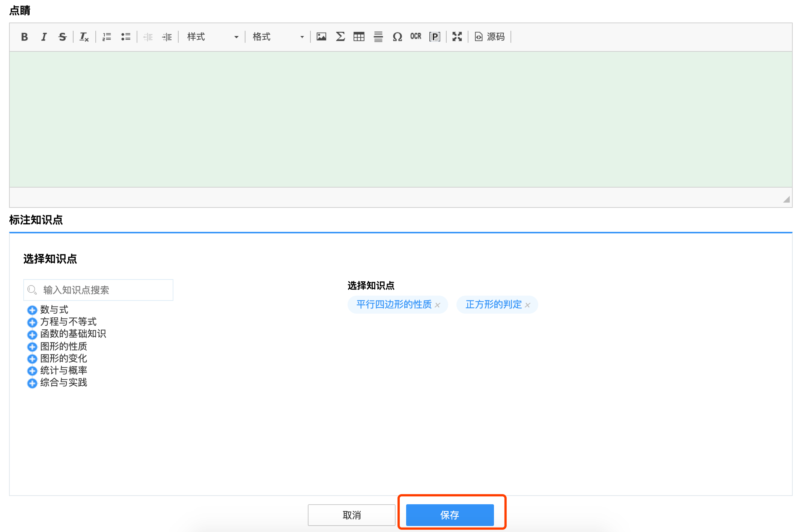Switch to 源码 source view
Screen dimensions: 804x532
tap(489, 37)
